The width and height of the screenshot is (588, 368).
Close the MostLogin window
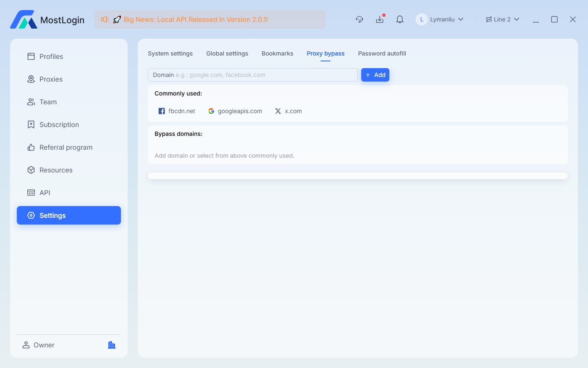click(x=573, y=19)
